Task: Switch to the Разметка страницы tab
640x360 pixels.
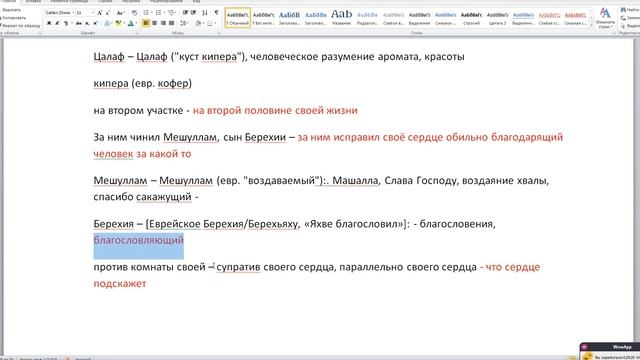Action: click(69, 2)
